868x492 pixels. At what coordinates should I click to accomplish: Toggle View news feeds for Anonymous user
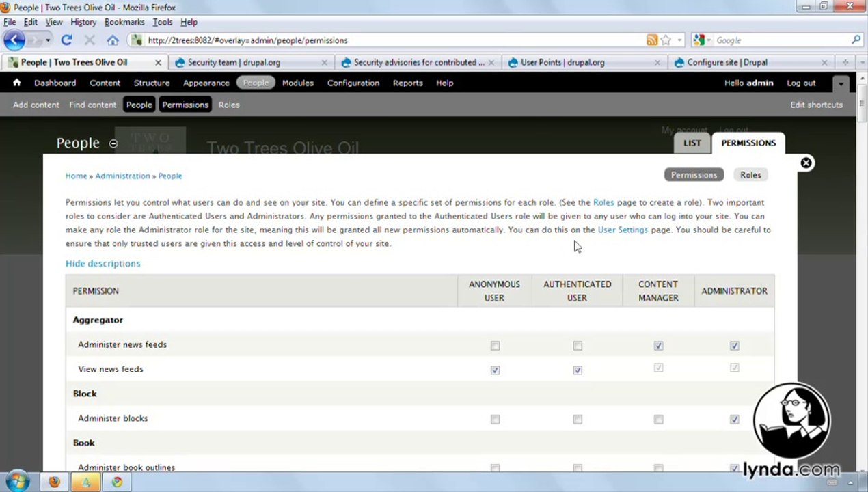(495, 370)
